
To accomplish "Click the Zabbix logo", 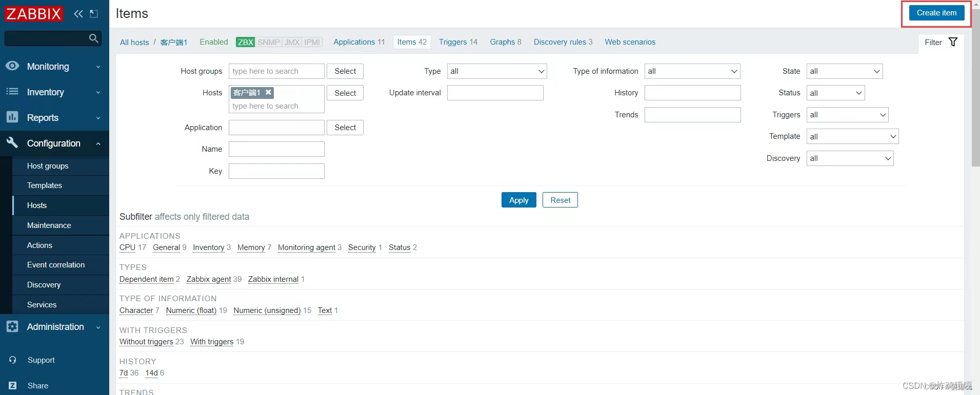I will pyautogui.click(x=33, y=13).
